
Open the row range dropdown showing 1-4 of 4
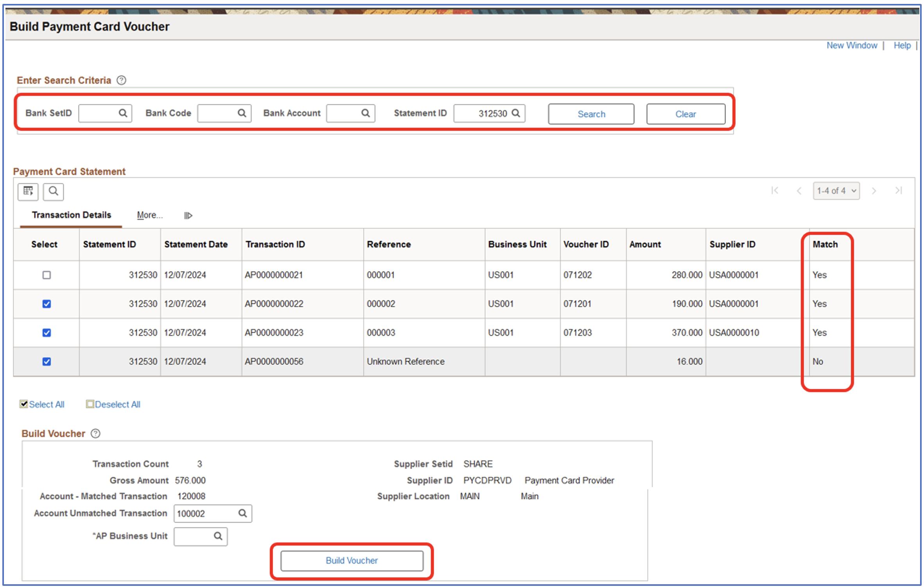click(x=836, y=191)
